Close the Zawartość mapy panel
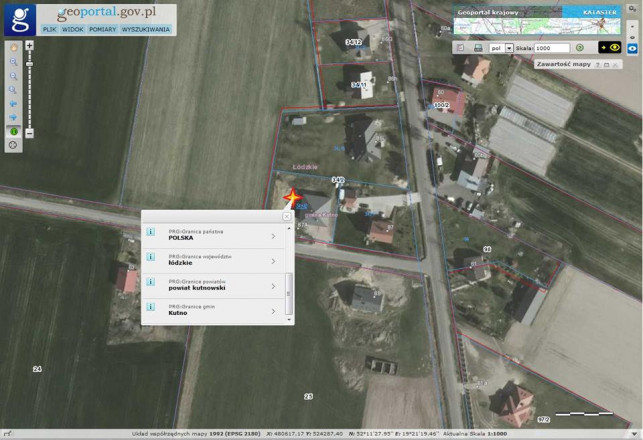Screen dimensions: 643x440 (x=615, y=65)
